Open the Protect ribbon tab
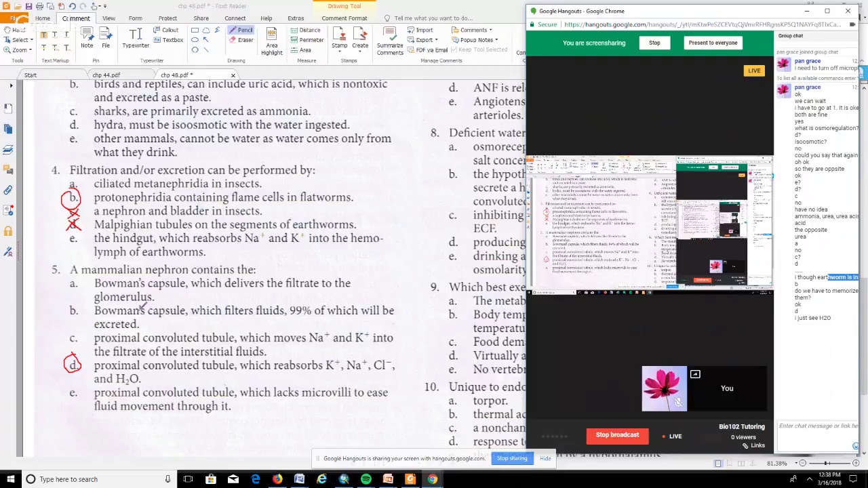 coord(167,18)
